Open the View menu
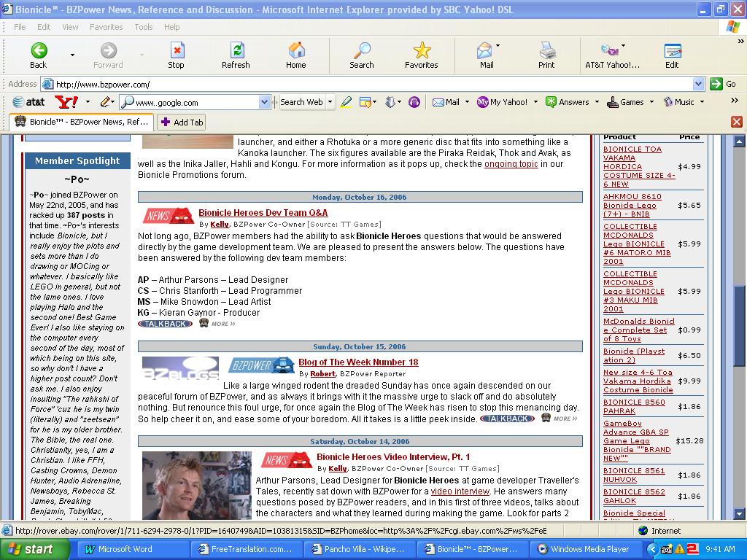The image size is (747, 560). pos(70,27)
